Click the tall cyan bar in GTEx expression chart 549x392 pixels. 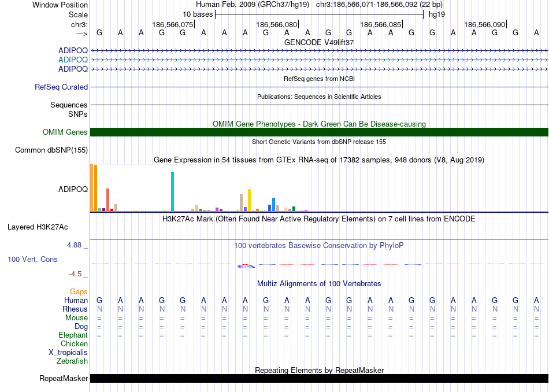(172, 191)
